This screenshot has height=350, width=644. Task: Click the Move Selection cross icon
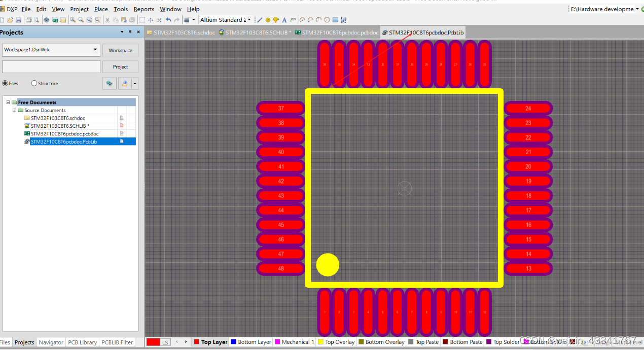click(150, 20)
